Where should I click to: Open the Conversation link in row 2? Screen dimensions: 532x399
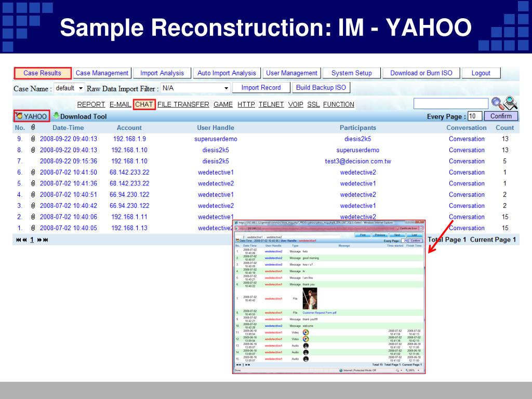click(467, 217)
